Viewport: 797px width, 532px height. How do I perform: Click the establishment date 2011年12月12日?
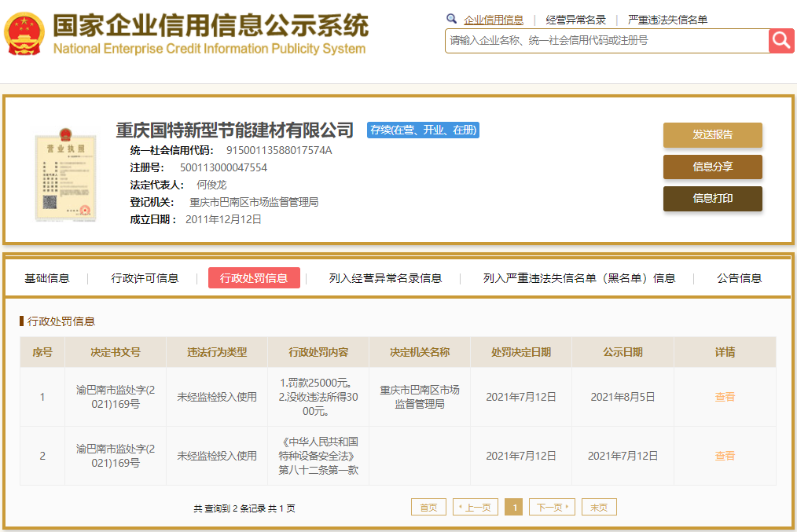223,219
